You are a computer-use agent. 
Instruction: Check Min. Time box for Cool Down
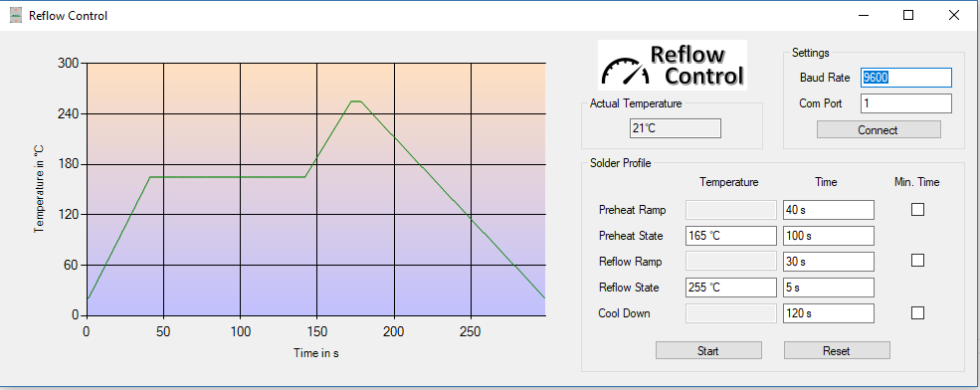pos(917,312)
